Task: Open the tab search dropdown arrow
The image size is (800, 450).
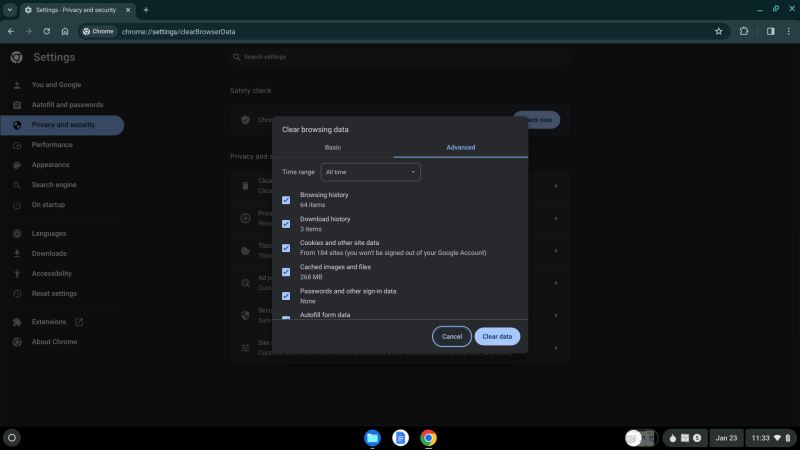Action: pyautogui.click(x=9, y=9)
